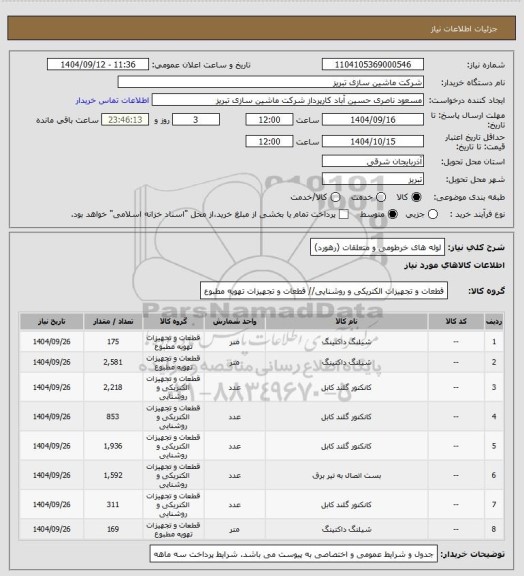The width and height of the screenshot is (524, 576).
Task: Click the response deadline date 1404/09/16
Action: coord(373,120)
